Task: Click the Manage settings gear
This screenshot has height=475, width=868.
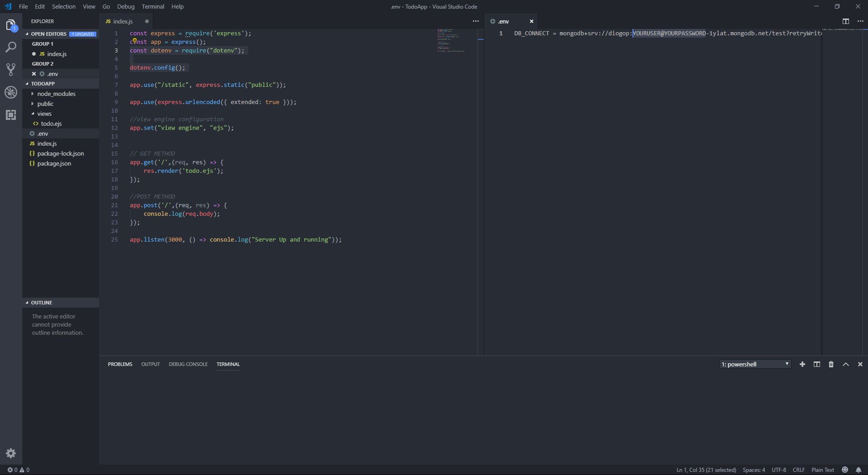Action: coord(11,453)
